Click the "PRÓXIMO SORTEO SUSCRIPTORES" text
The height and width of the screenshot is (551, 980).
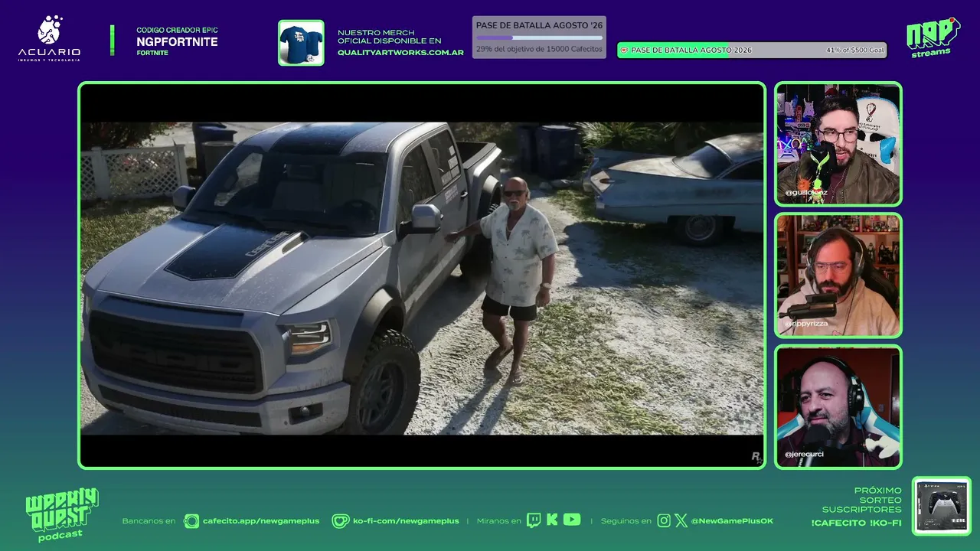[x=862, y=500]
